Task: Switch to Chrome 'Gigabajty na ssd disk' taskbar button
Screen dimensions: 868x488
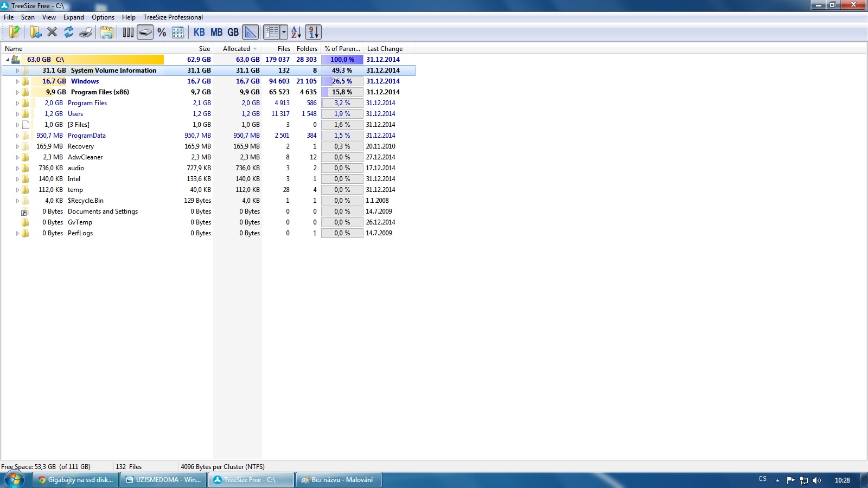Action: pos(76,480)
